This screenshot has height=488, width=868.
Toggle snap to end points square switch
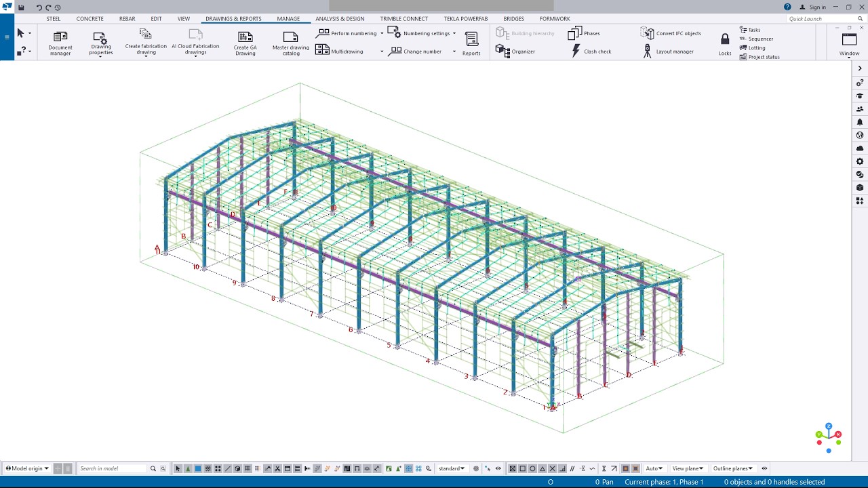(522, 468)
